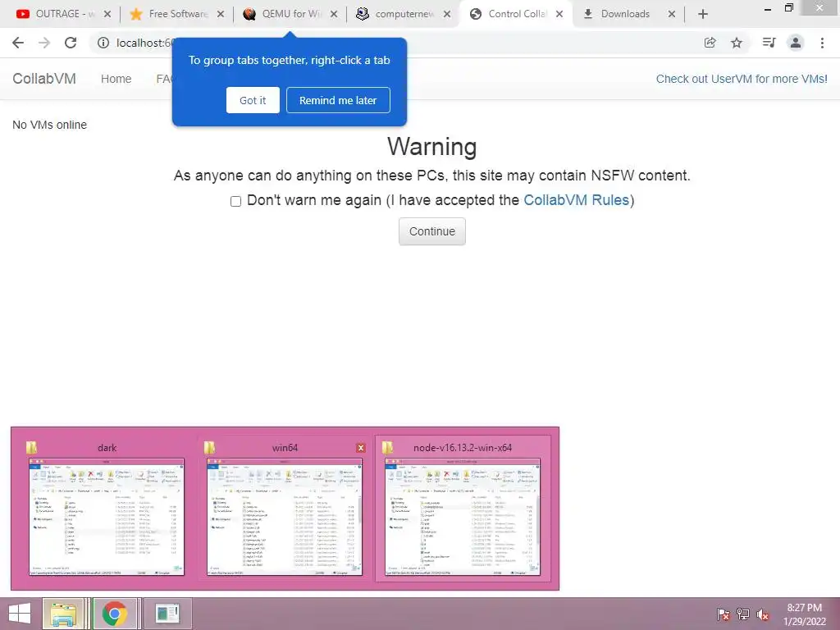Close the win64 window preview
Screen dimensions: 840x630
point(361,448)
